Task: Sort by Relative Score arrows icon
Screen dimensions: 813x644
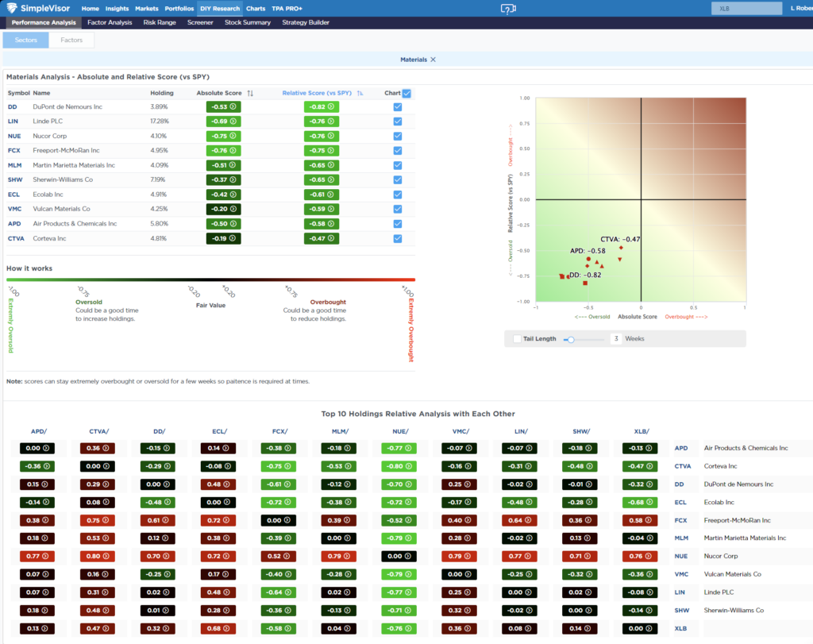Action: [x=360, y=93]
